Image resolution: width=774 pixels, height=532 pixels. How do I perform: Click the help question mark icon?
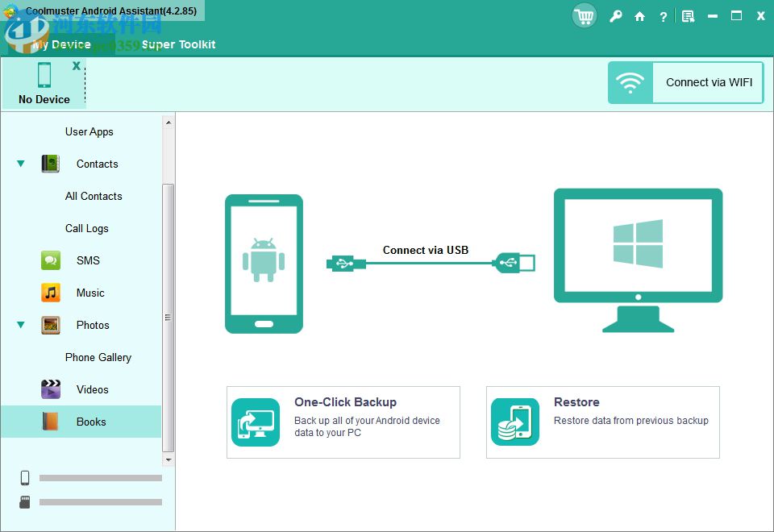pyautogui.click(x=663, y=15)
